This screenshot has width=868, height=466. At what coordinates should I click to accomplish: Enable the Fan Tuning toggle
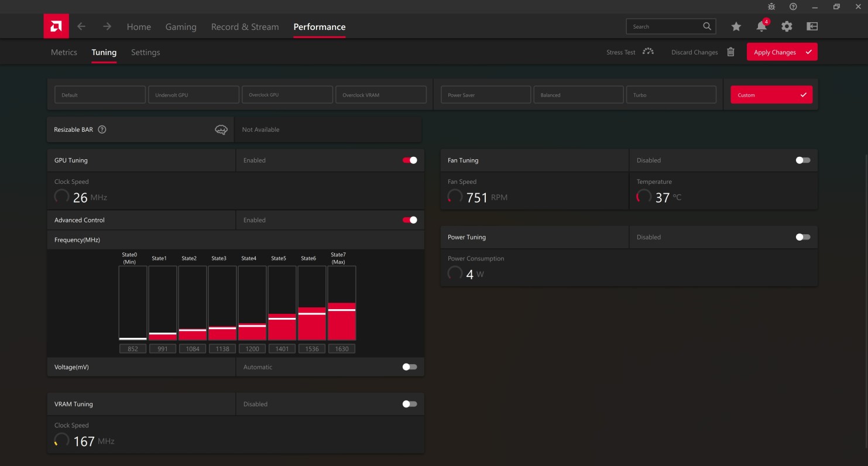pyautogui.click(x=803, y=160)
